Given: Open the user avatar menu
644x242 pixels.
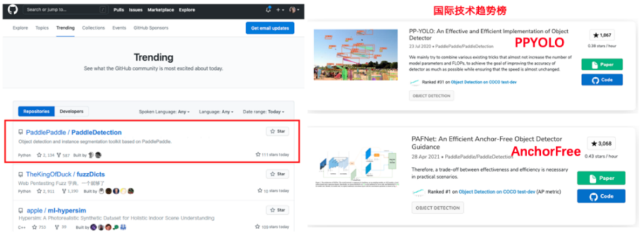Looking at the screenshot, I should point(294,10).
